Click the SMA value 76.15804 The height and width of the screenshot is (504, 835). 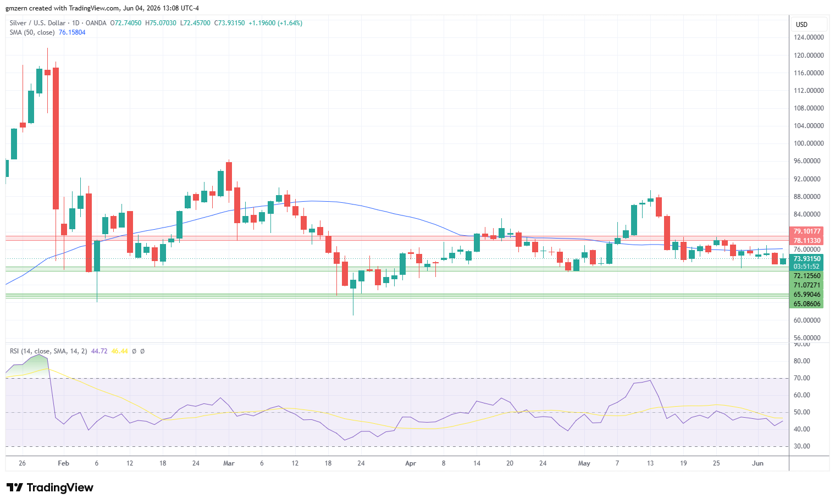72,32
